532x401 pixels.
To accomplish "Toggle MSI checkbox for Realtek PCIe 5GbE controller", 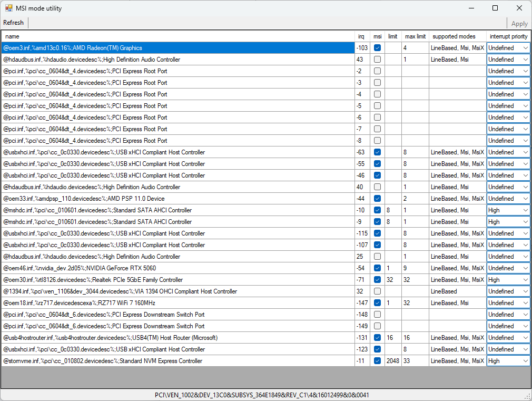I will (x=377, y=280).
